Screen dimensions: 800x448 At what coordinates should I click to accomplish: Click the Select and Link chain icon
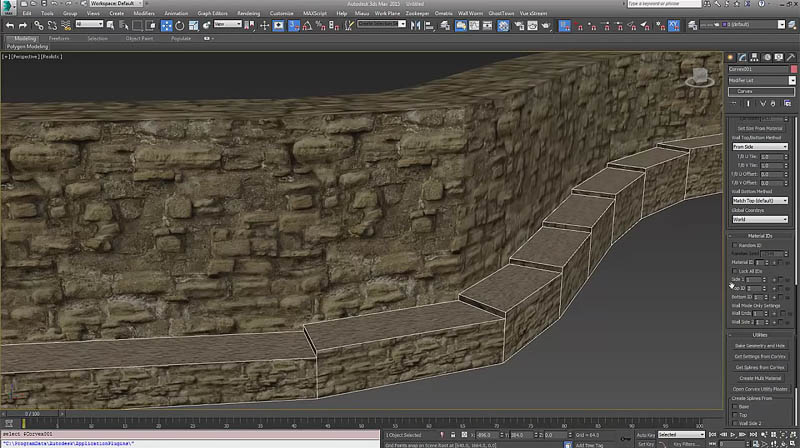click(x=41, y=24)
